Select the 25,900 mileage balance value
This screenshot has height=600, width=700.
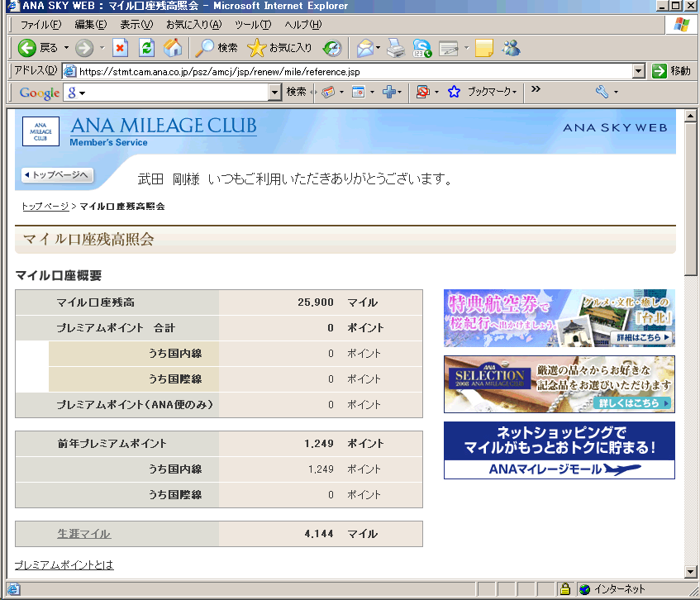coord(316,302)
